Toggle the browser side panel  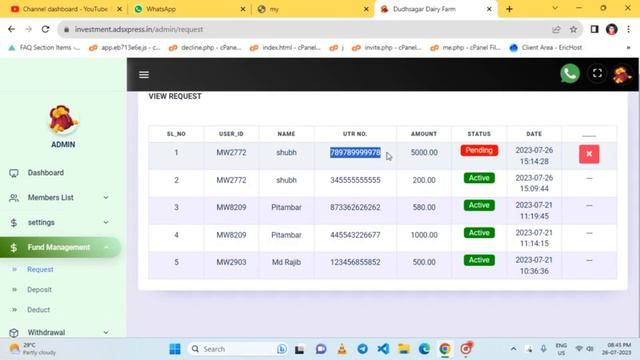(x=594, y=29)
